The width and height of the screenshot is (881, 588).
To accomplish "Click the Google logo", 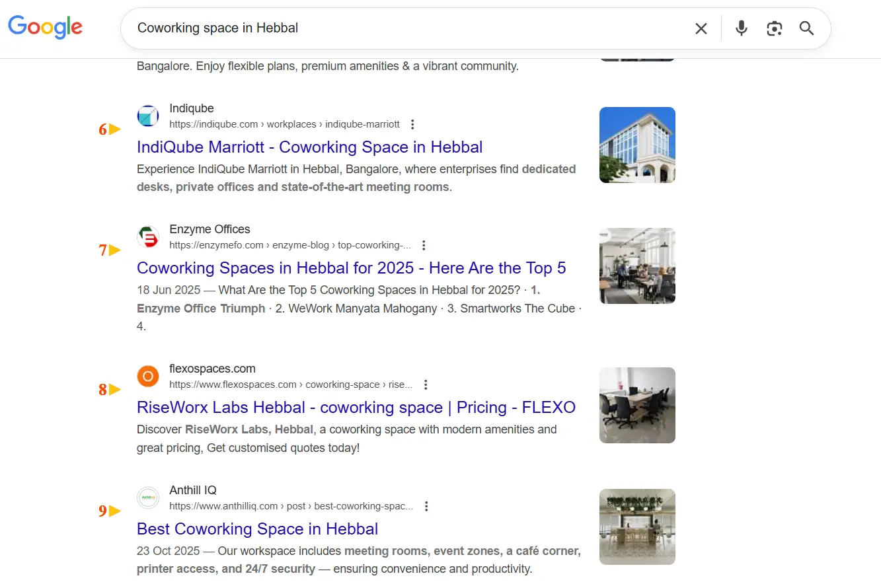I will click(x=45, y=27).
